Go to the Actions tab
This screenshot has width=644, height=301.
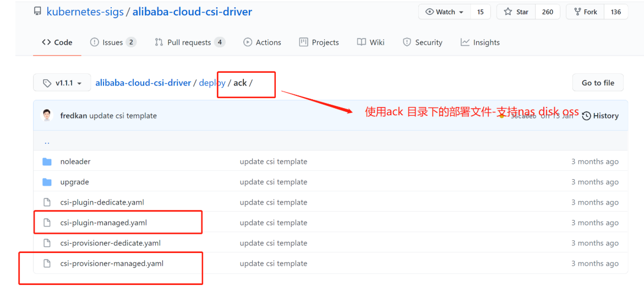262,42
